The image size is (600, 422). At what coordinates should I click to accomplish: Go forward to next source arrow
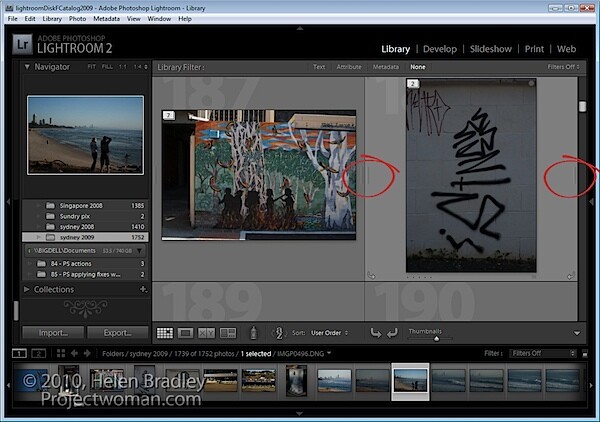pos(87,353)
